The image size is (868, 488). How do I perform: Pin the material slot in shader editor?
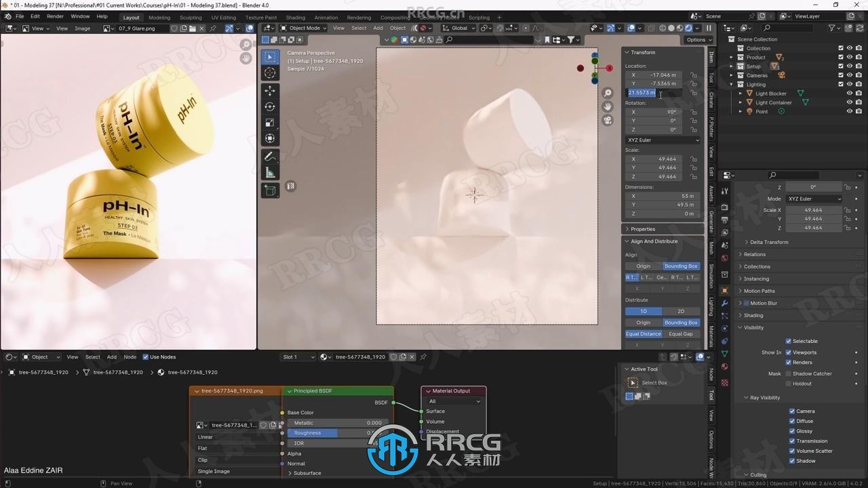[423, 357]
